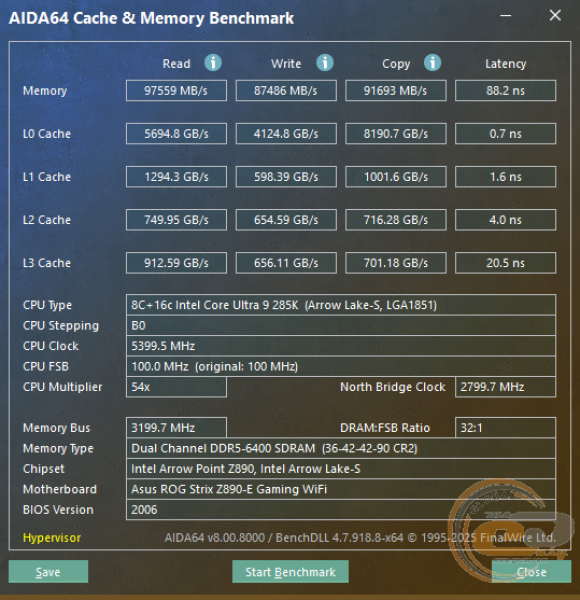Click the Read column header label
580x600 pixels.
click(x=176, y=64)
